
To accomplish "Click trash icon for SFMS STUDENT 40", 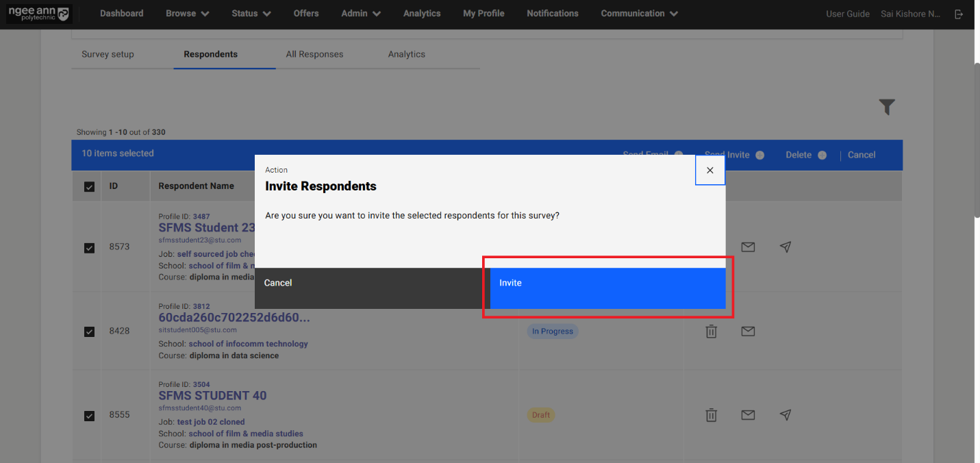I will (x=712, y=415).
